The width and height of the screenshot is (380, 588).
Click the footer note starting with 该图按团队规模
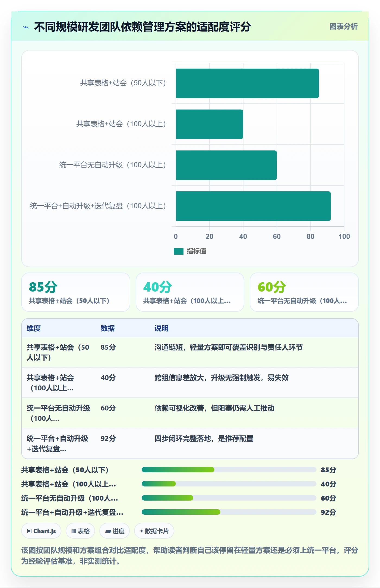click(190, 555)
